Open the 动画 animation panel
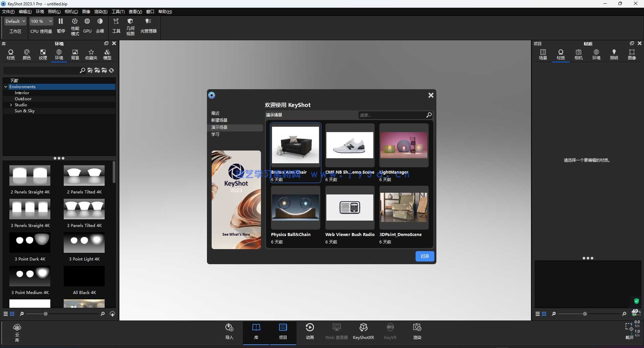The image size is (644, 348). pyautogui.click(x=310, y=332)
